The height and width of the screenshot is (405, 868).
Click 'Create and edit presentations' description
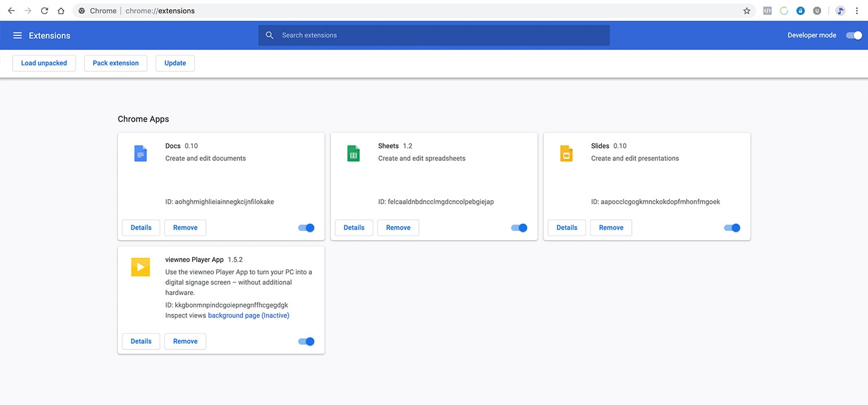pyautogui.click(x=635, y=158)
